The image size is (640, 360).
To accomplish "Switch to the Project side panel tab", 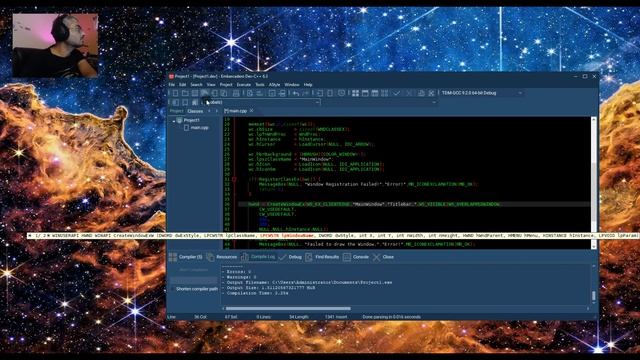I will (x=176, y=111).
